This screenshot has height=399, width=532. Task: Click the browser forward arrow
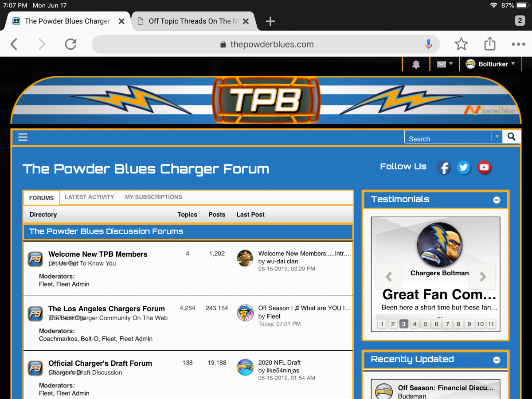(x=42, y=44)
